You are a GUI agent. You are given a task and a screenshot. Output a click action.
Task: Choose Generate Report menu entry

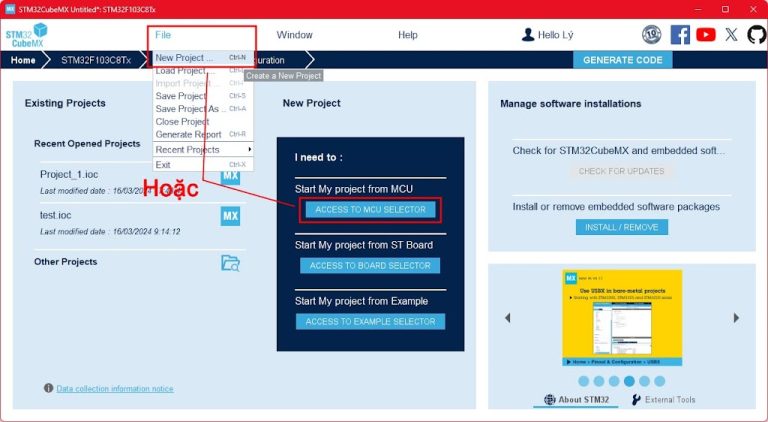[203, 134]
